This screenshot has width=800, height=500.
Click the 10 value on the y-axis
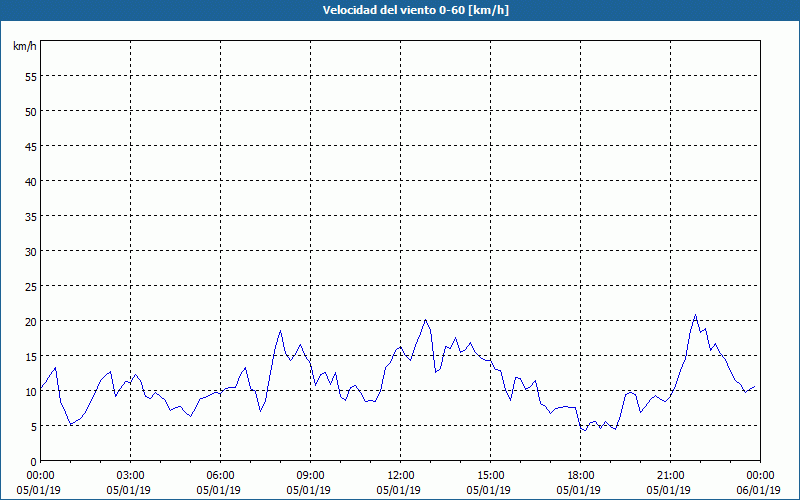31,391
